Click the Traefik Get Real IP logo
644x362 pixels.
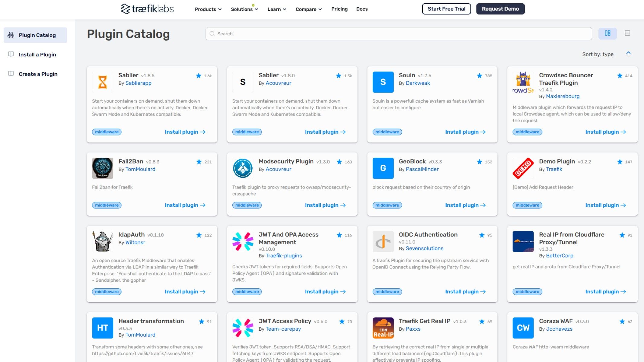[x=383, y=328]
